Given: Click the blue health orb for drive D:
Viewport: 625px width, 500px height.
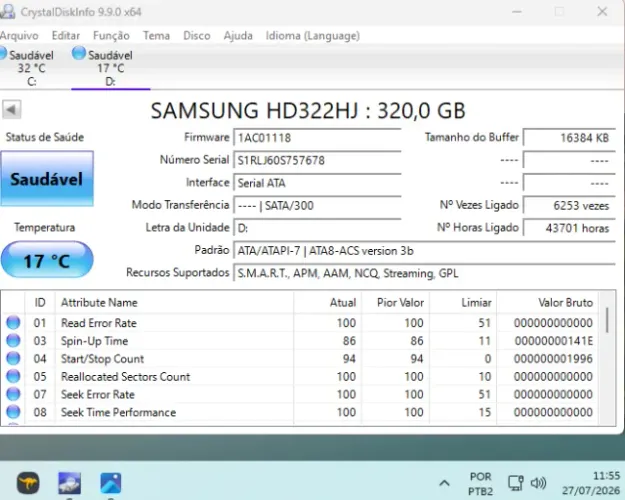Looking at the screenshot, I should pyautogui.click(x=79, y=53).
